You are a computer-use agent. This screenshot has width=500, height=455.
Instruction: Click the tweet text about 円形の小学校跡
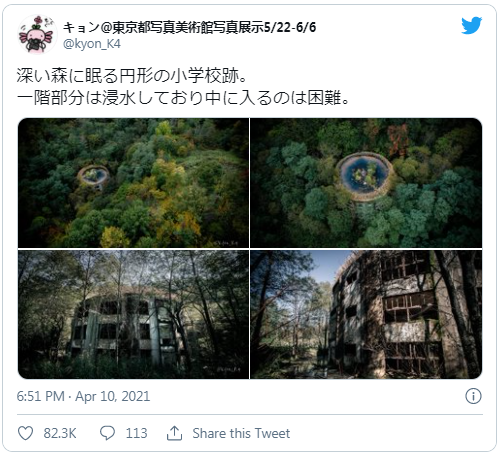point(132,76)
